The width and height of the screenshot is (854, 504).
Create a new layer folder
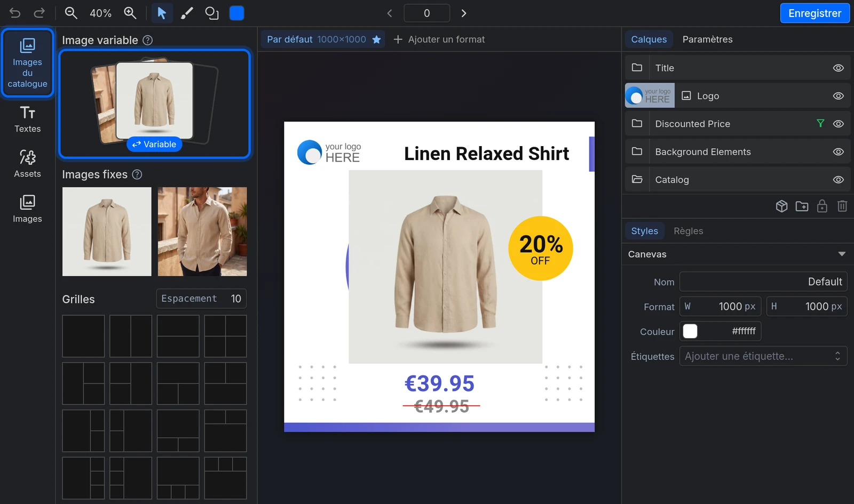coord(802,206)
